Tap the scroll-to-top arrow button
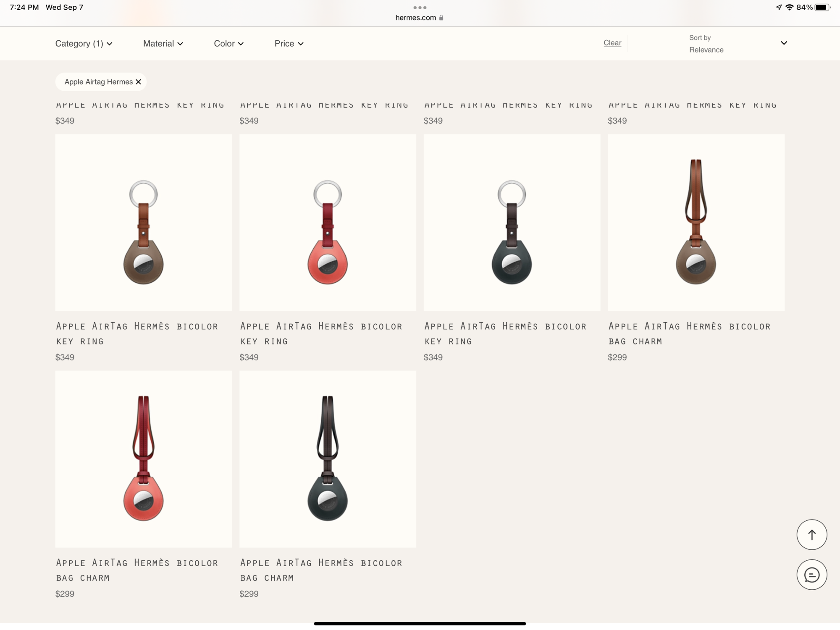The height and width of the screenshot is (630, 840). (811, 535)
